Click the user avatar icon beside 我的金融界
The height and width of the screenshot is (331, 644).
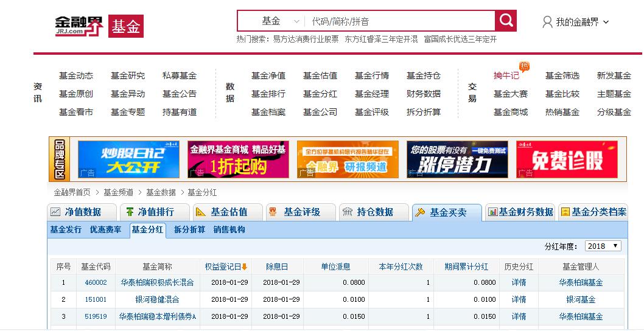(547, 22)
